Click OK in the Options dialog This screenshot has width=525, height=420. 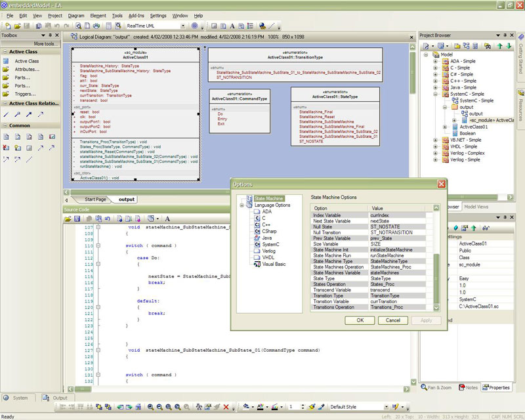(x=361, y=320)
